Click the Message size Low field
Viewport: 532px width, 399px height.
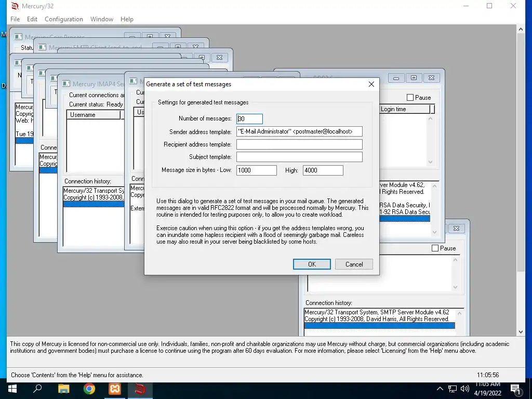coord(257,170)
